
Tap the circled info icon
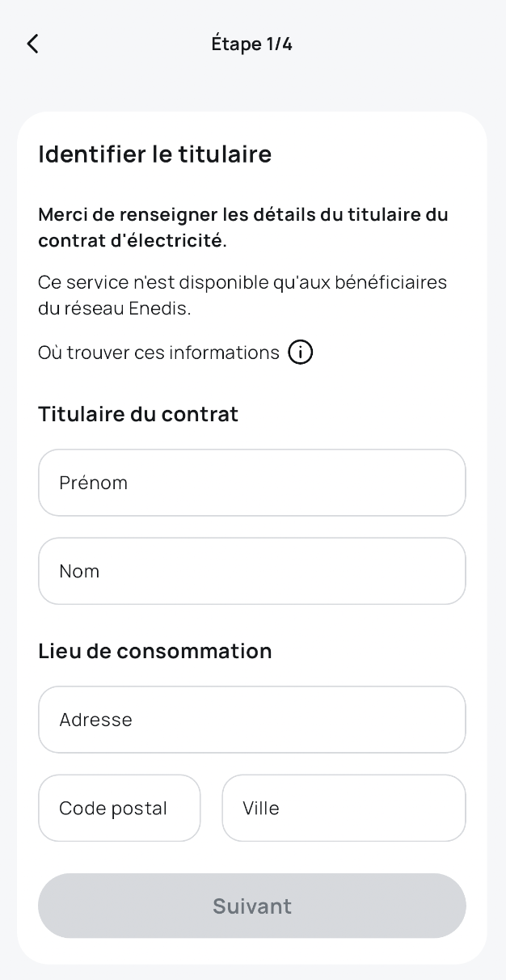300,353
